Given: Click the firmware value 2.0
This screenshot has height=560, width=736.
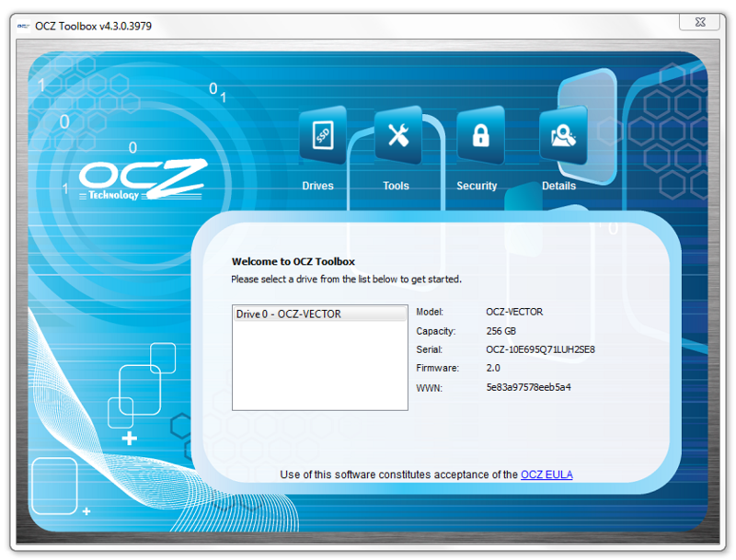Looking at the screenshot, I should [x=493, y=368].
